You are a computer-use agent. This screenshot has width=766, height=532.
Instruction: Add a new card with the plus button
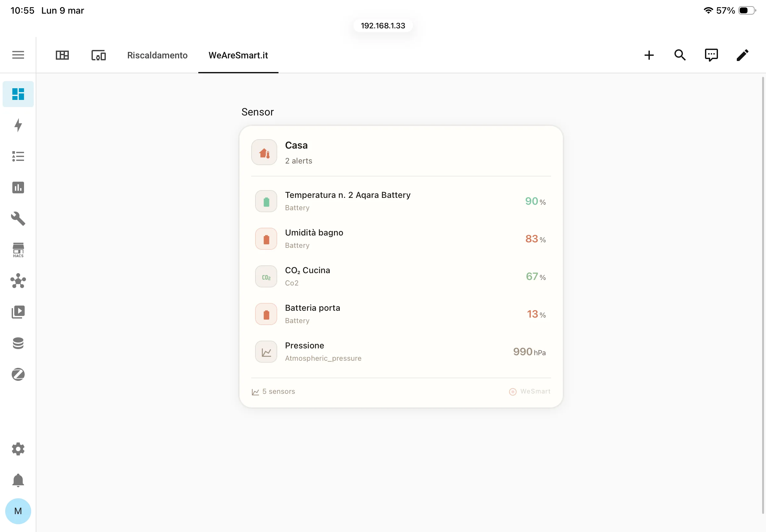pyautogui.click(x=649, y=55)
